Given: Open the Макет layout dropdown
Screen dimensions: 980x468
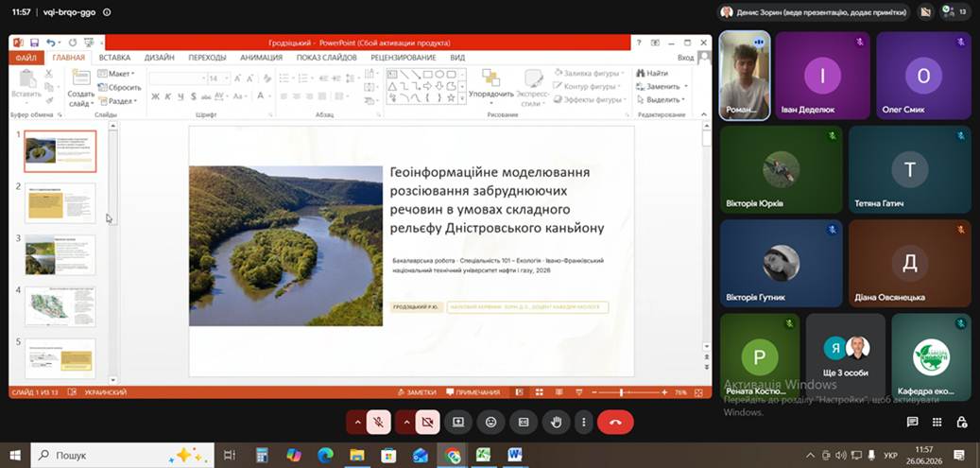Looking at the screenshot, I should click(x=117, y=74).
